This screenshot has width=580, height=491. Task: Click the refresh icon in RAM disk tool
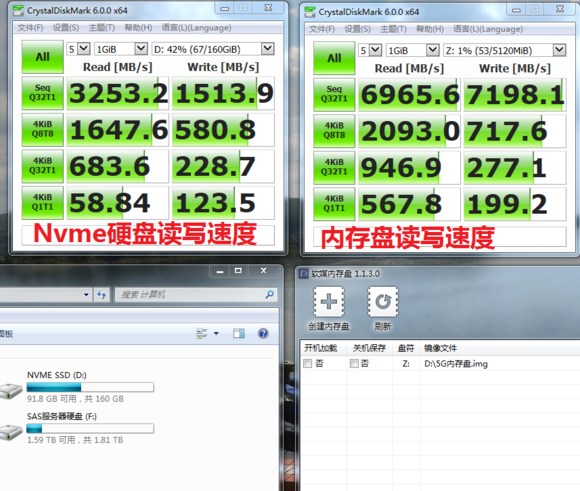point(383,302)
